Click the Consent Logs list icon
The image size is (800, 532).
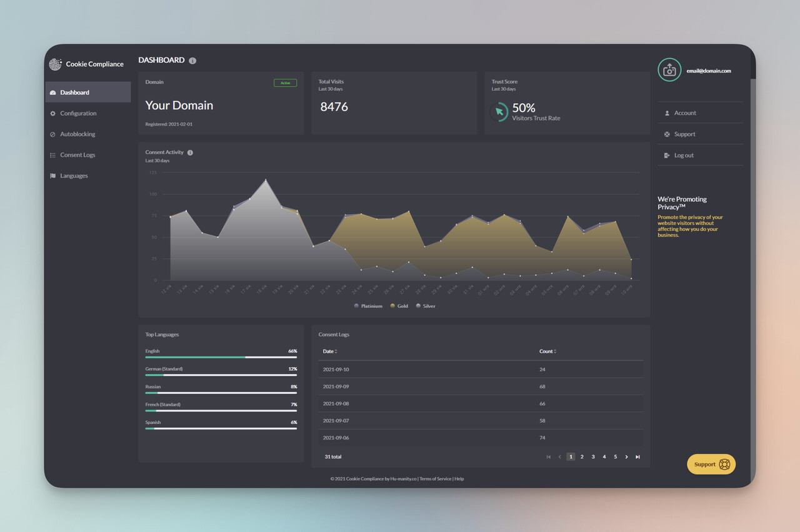click(x=53, y=155)
